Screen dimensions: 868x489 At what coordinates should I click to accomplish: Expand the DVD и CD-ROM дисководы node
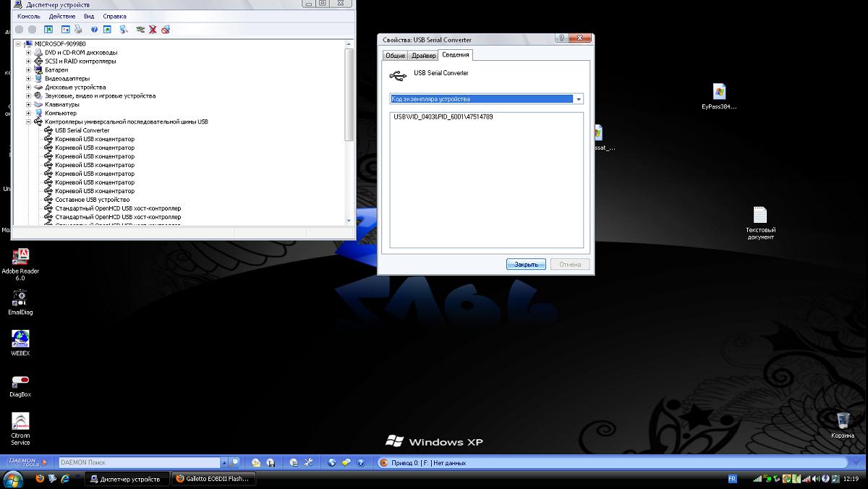click(x=29, y=52)
